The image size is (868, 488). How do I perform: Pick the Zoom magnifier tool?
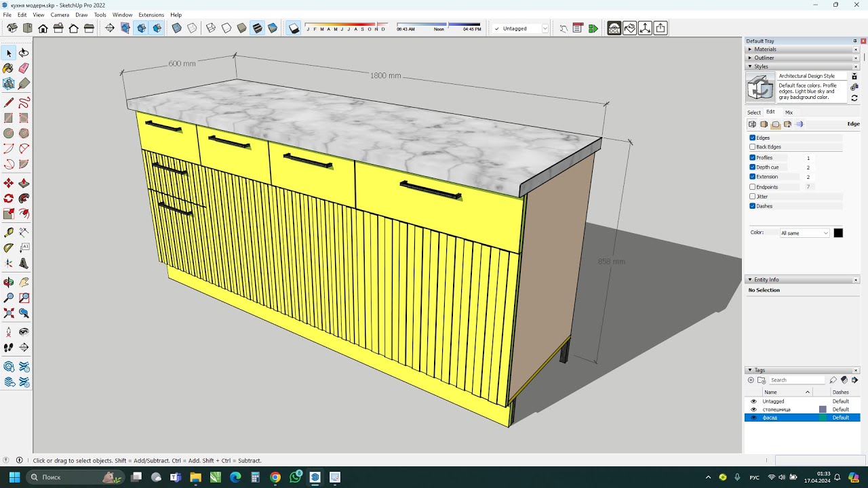click(9, 298)
